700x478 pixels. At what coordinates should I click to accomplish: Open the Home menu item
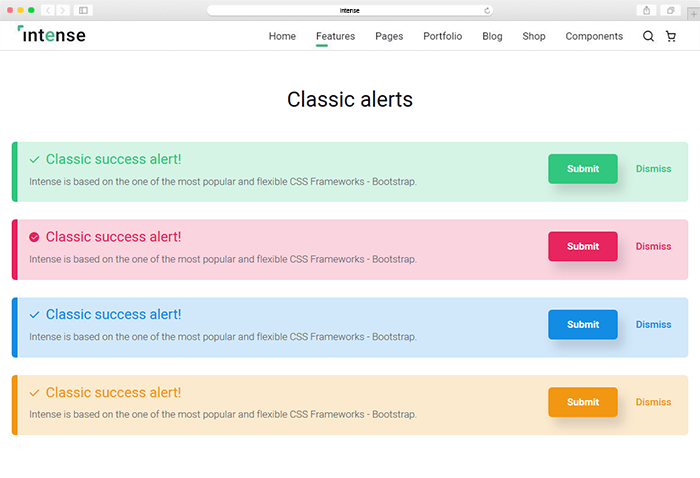tap(282, 37)
